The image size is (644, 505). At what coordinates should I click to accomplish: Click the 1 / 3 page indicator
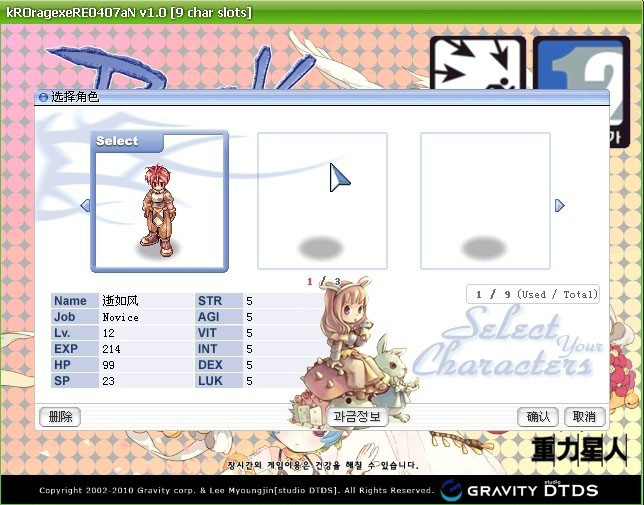point(323,282)
